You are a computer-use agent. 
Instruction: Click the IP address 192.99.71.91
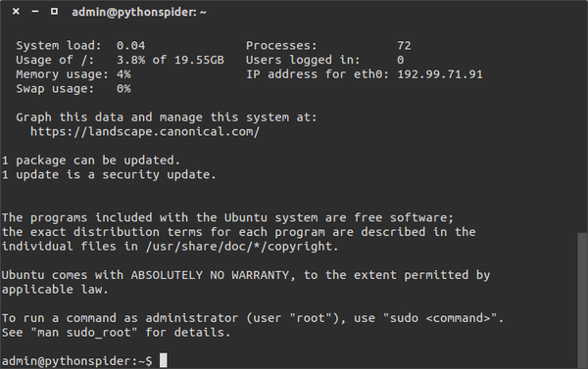click(440, 74)
